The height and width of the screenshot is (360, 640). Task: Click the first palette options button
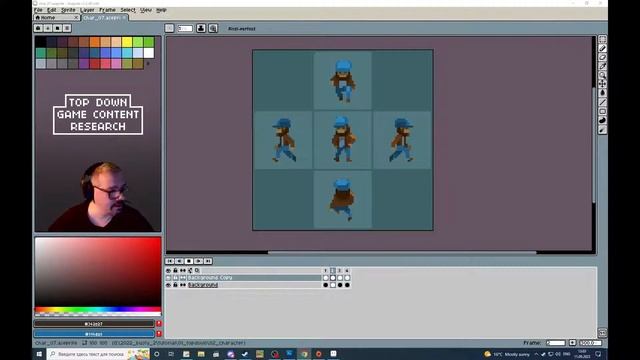click(x=38, y=28)
